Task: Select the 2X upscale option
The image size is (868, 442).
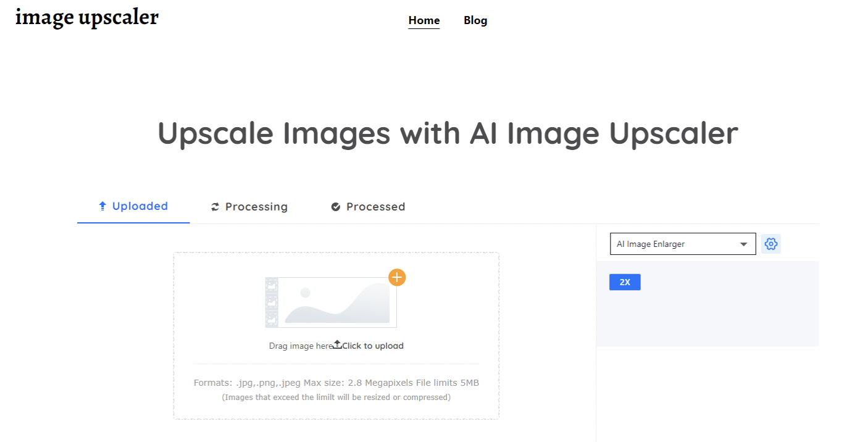Action: tap(625, 282)
